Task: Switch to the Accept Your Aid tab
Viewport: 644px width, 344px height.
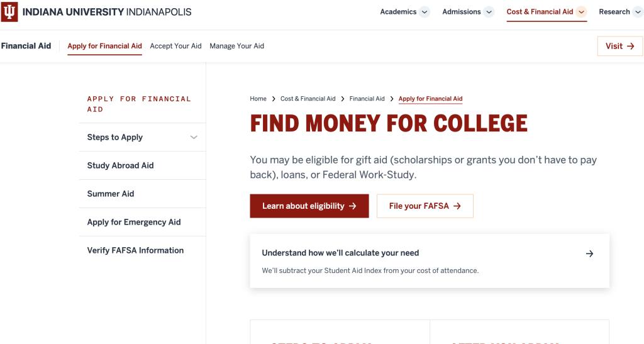Action: [x=175, y=46]
